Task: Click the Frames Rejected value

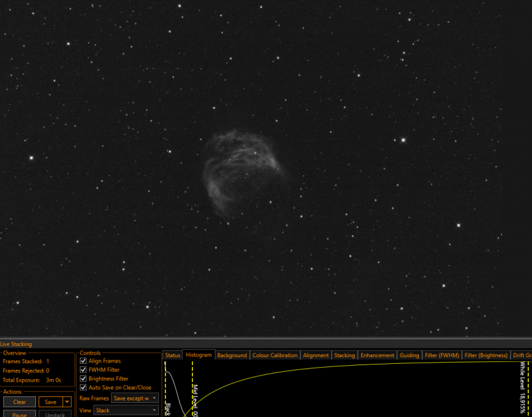Action: coord(48,371)
